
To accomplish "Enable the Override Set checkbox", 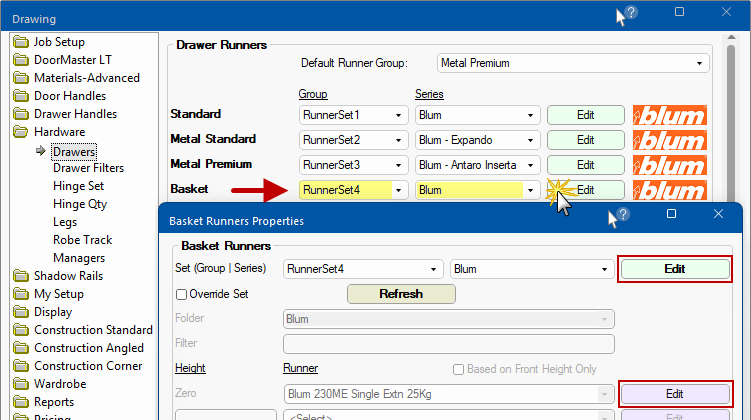I will tap(181, 294).
